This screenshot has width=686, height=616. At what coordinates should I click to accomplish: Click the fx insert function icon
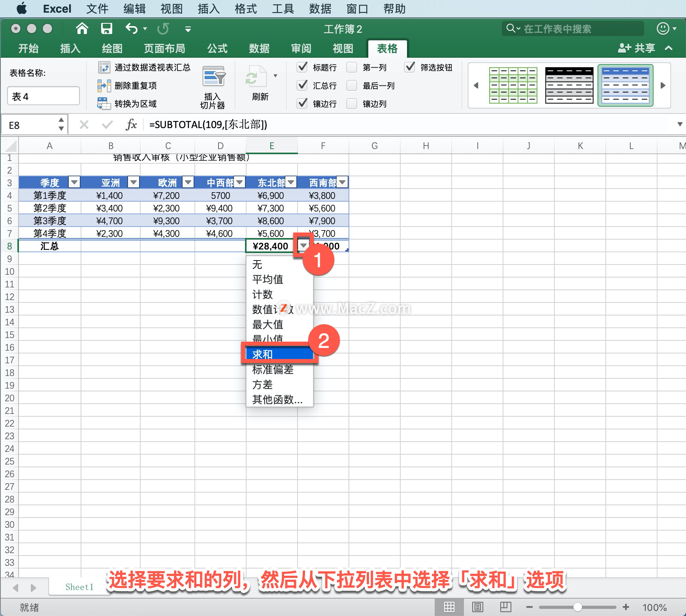click(131, 125)
